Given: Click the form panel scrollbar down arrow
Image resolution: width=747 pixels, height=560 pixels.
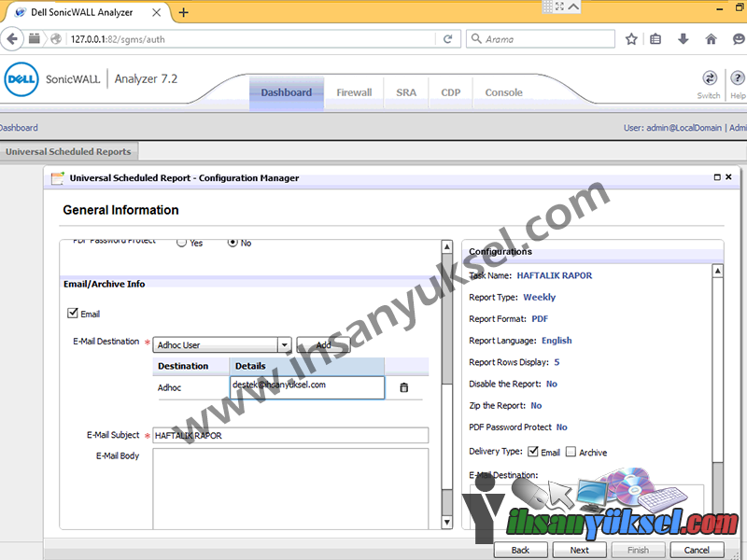Looking at the screenshot, I should (447, 522).
